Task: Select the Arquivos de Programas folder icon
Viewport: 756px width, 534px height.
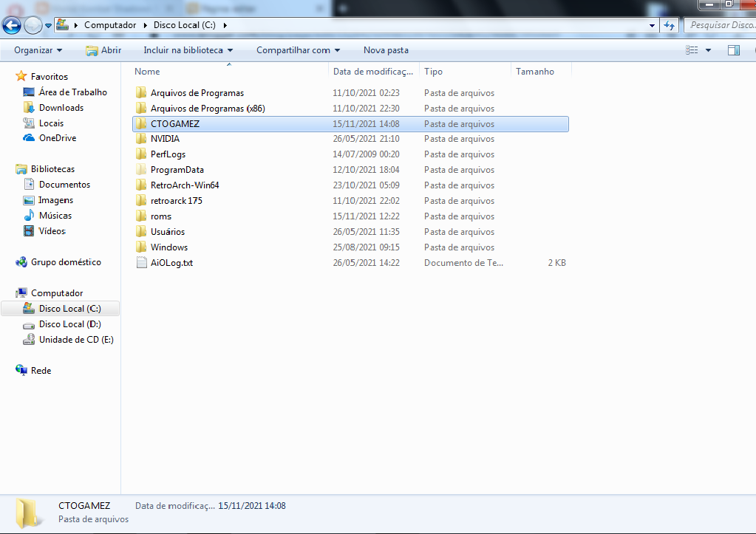Action: (x=141, y=92)
